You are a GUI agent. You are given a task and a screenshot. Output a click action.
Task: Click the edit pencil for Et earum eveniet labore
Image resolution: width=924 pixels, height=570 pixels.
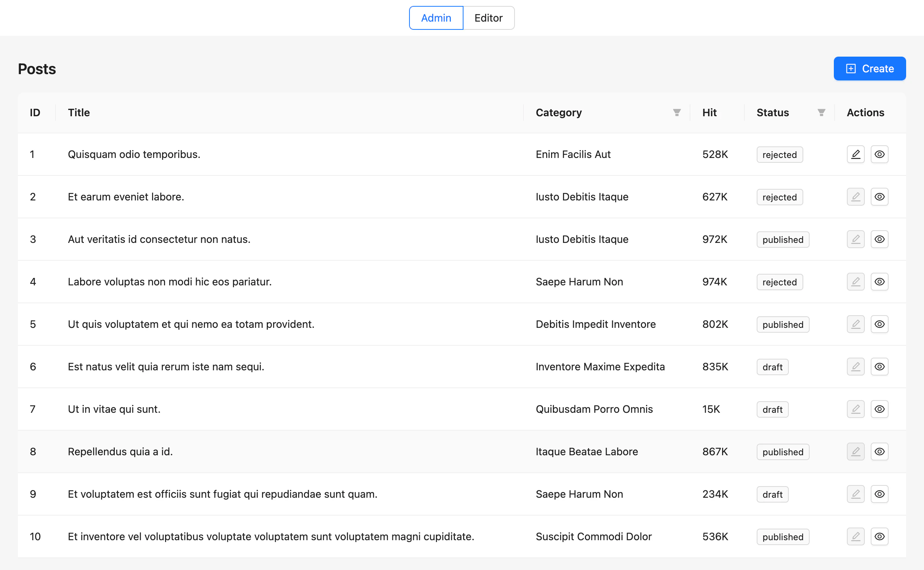coord(855,197)
